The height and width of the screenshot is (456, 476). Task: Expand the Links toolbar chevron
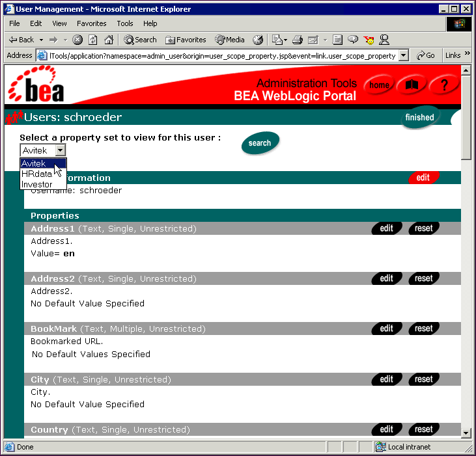point(467,53)
